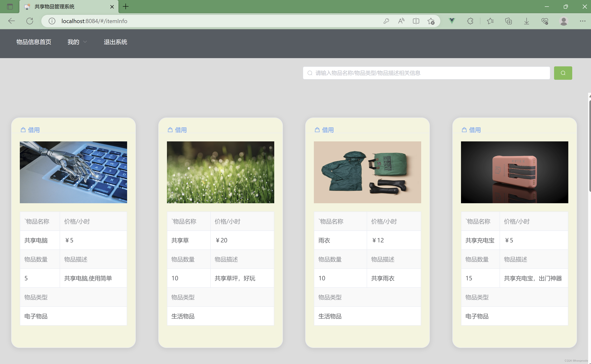This screenshot has height=364, width=591.
Task: Click the pink power bank image
Action: point(514,172)
